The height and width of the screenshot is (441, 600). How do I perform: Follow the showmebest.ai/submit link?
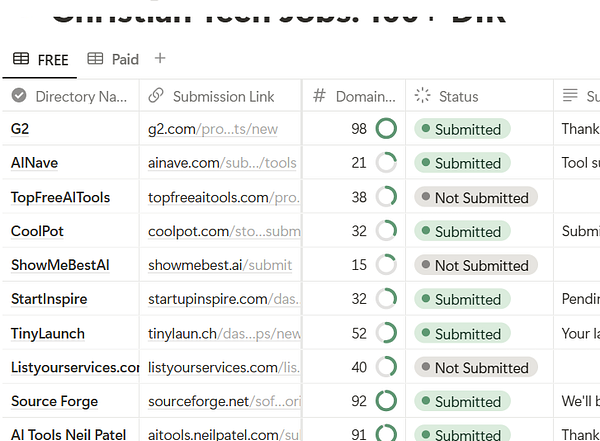[x=220, y=265]
